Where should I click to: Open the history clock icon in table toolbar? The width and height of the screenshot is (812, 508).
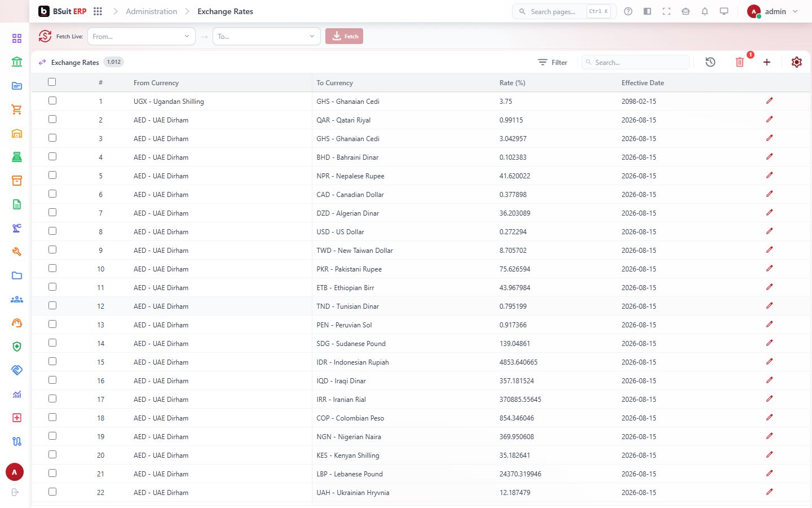click(710, 62)
